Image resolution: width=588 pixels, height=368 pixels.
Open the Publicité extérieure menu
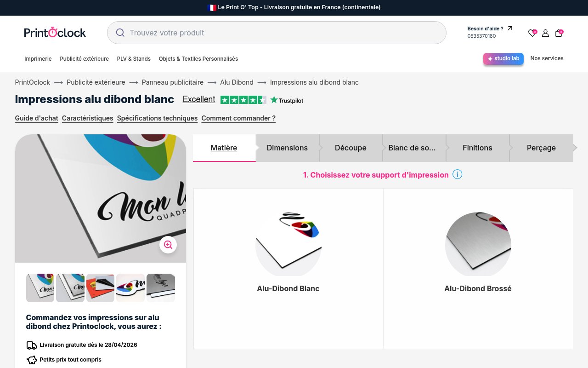84,59
